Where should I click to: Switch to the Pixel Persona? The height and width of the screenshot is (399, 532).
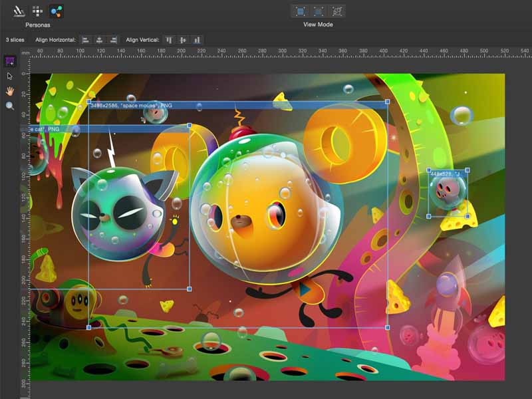point(38,11)
